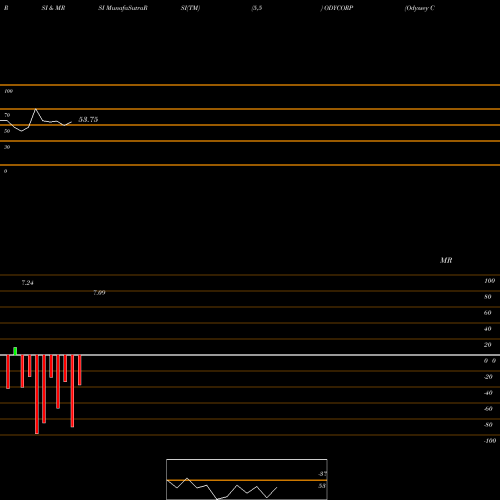This screenshot has height=500, width=500.
Task: Click the 100 label on RSI axis
Action: click(8, 91)
